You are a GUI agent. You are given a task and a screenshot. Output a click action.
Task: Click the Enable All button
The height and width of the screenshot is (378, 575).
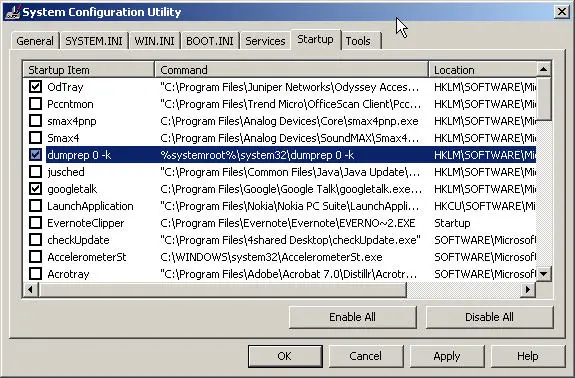(352, 317)
